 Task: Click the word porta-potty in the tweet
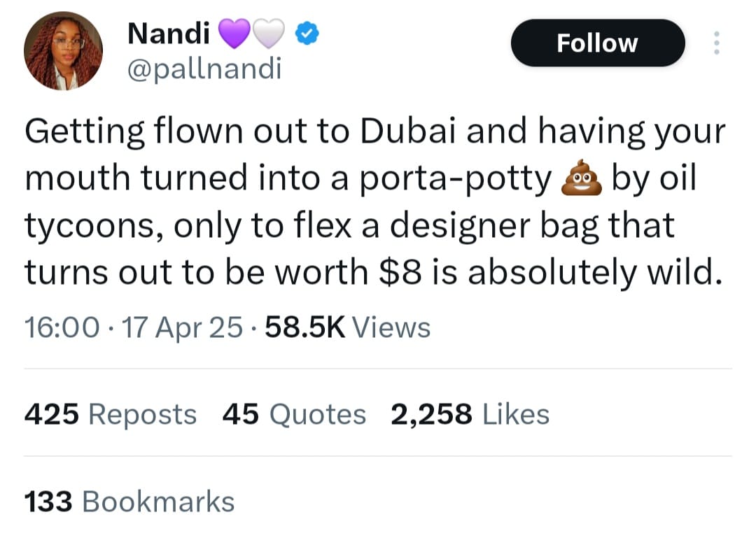click(456, 180)
